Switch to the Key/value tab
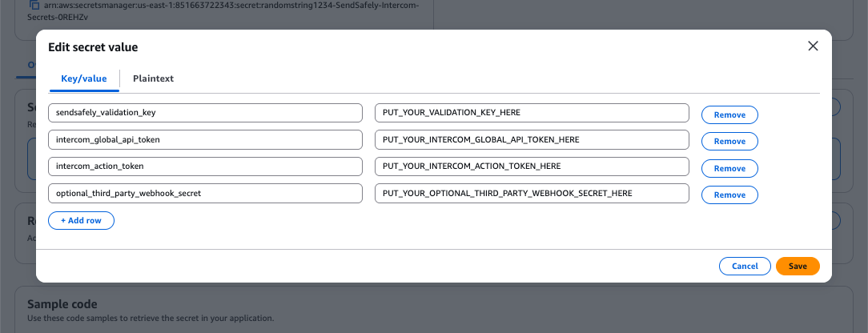 [x=83, y=78]
